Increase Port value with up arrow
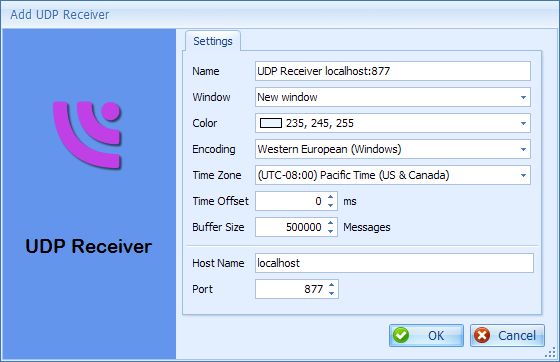The height and width of the screenshot is (362, 560). click(x=332, y=285)
